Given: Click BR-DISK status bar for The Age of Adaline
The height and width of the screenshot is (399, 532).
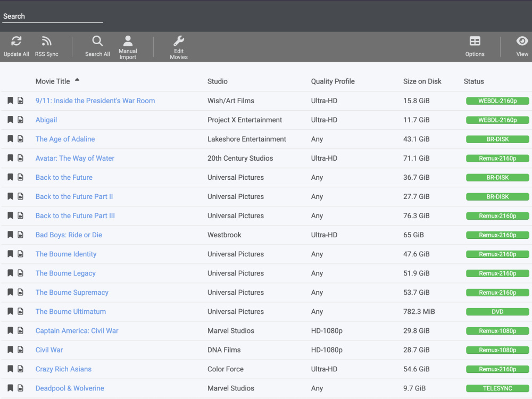Looking at the screenshot, I should pyautogui.click(x=497, y=139).
